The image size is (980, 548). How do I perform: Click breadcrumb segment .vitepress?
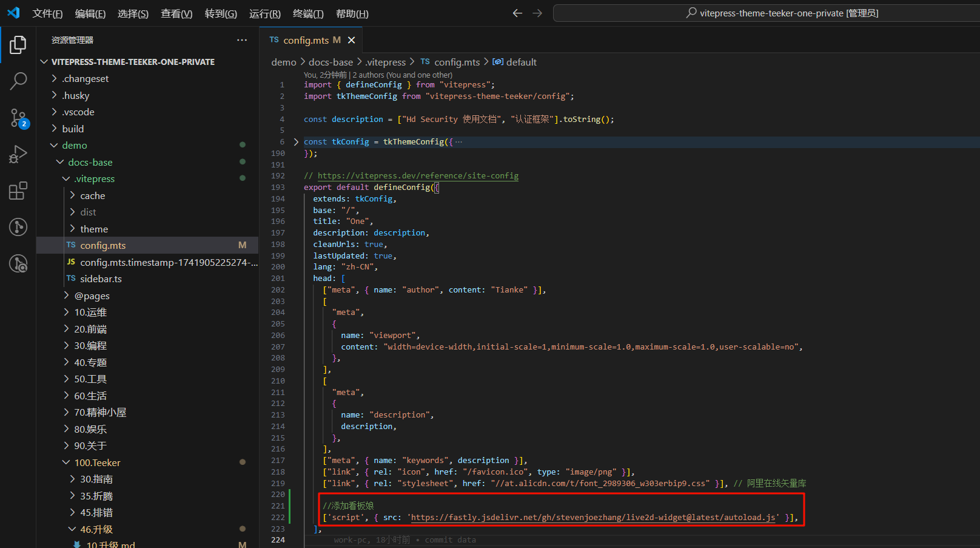point(386,62)
